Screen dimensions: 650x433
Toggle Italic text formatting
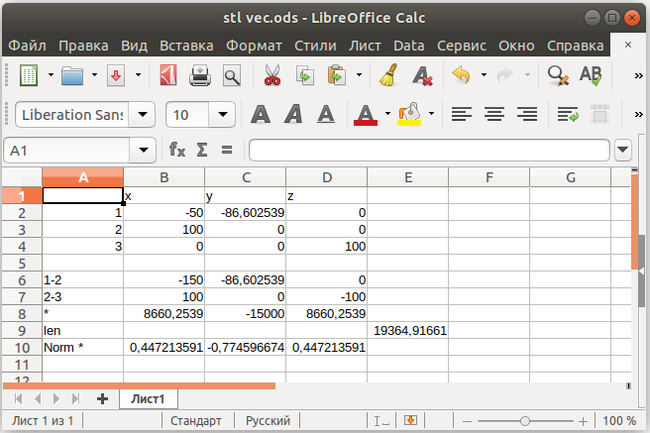[296, 114]
